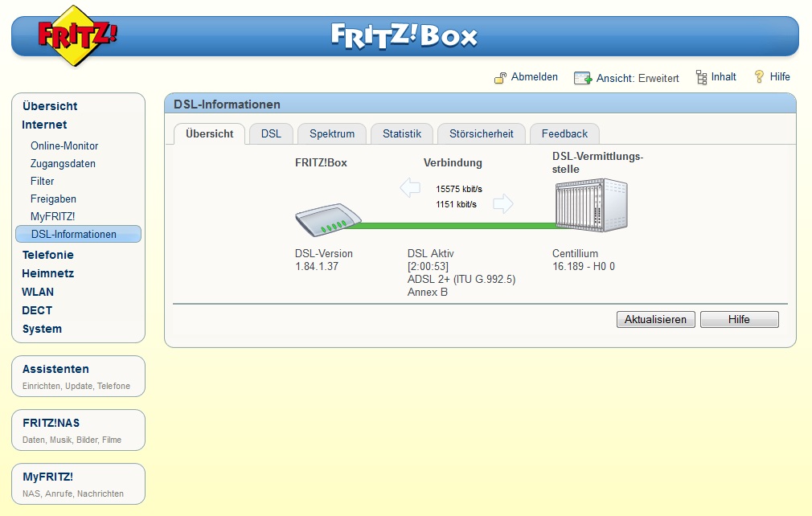Open Zugangsdaten submenu entry
This screenshot has height=516, width=812.
point(63,163)
